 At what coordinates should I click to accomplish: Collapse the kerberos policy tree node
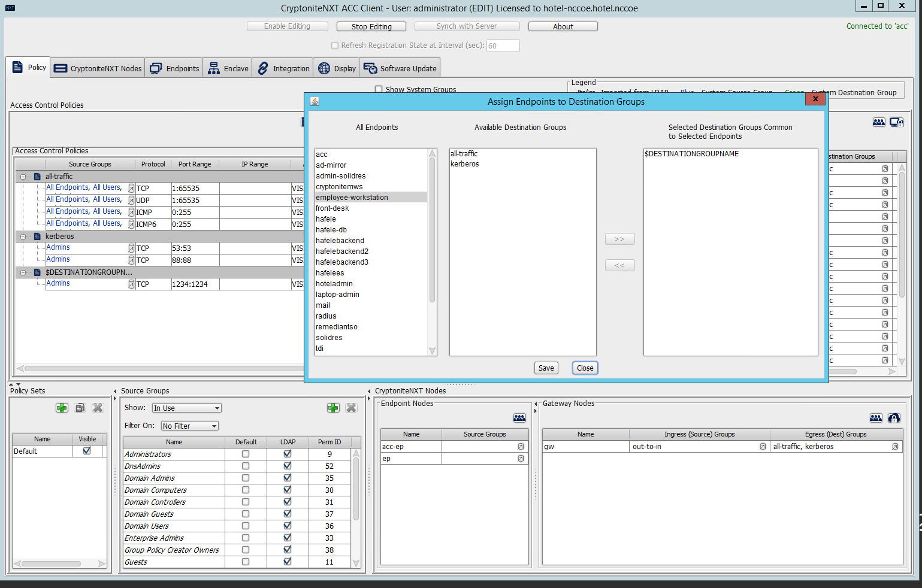tap(23, 237)
